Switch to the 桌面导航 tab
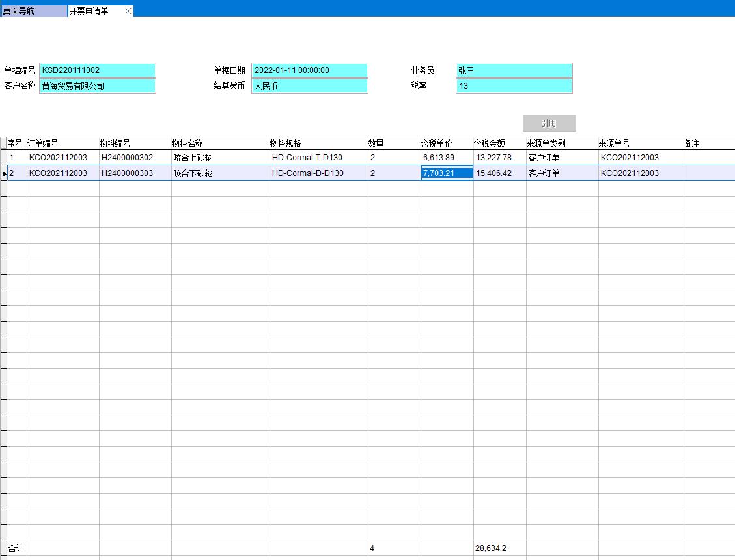 33,11
